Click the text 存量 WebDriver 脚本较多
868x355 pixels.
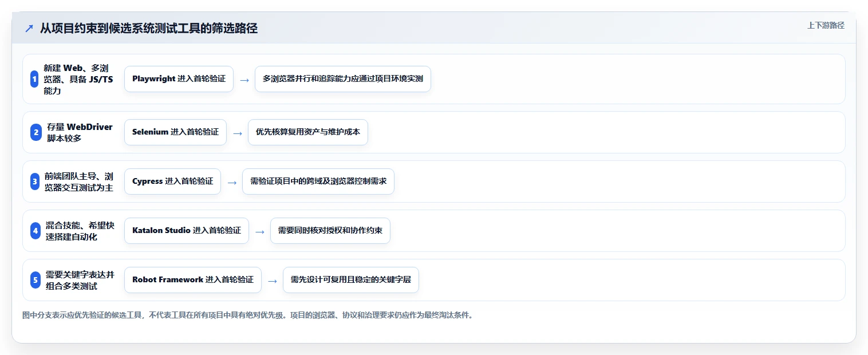pyautogui.click(x=80, y=132)
